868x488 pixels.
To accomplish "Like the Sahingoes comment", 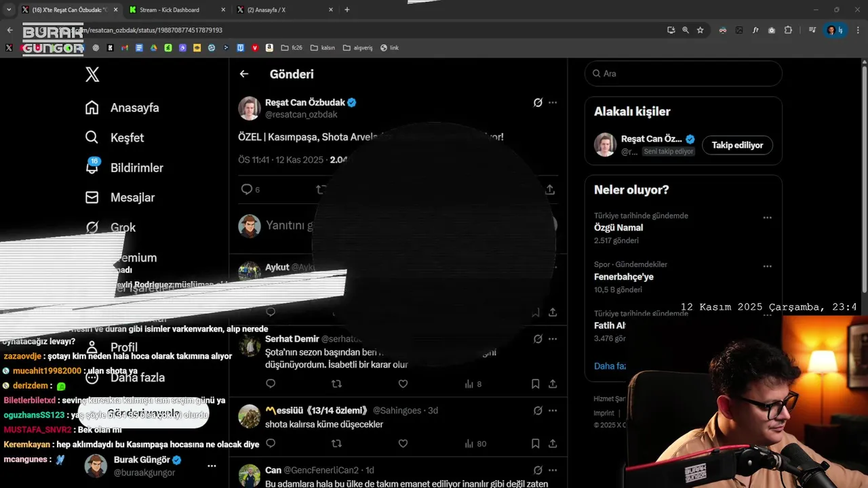I will click(403, 443).
